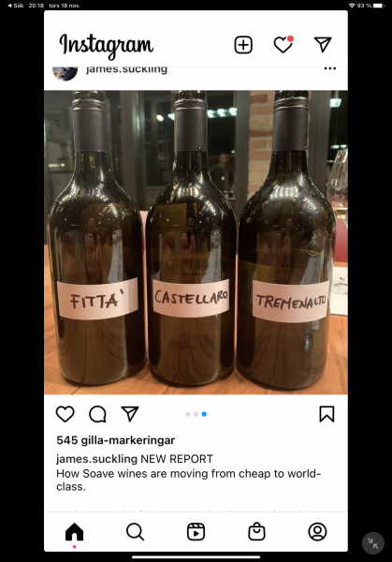Open Profile tab icon
Viewport: 392px width, 562px height.
[317, 531]
